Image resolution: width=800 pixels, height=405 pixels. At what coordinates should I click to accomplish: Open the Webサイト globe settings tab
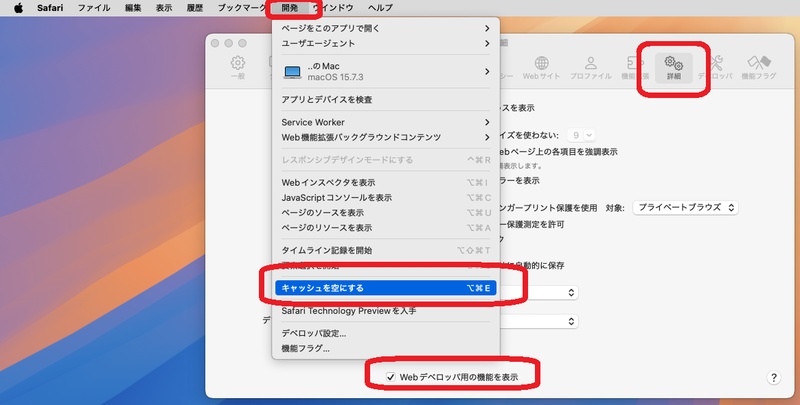pos(541,68)
